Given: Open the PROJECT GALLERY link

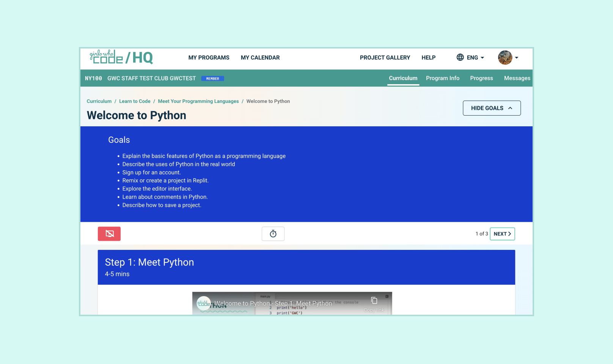Looking at the screenshot, I should (385, 58).
